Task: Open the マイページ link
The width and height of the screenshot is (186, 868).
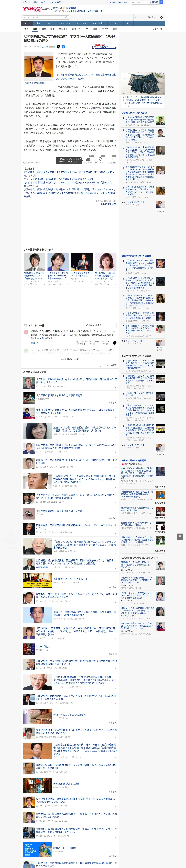Action: pyautogui.click(x=139, y=18)
